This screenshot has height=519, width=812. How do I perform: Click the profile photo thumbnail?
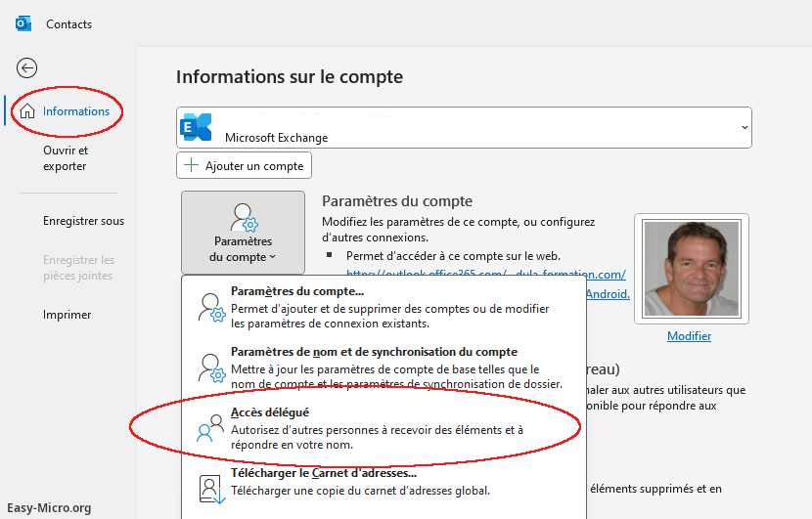pyautogui.click(x=692, y=269)
